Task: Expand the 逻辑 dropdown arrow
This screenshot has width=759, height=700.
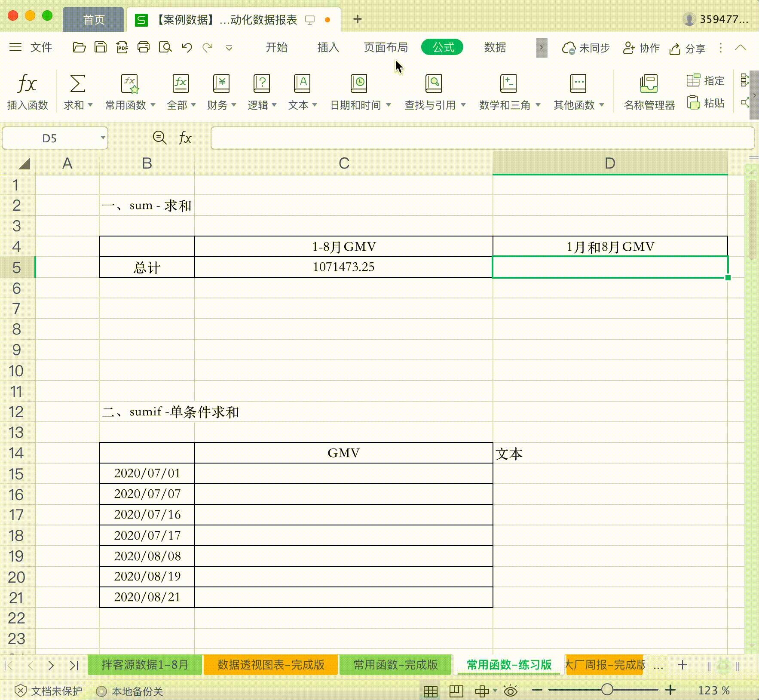Action: 274,105
